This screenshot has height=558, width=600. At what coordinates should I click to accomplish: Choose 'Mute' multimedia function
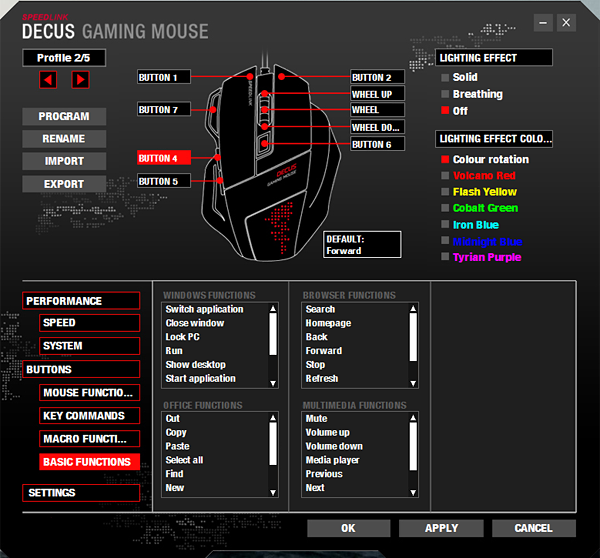pos(316,419)
